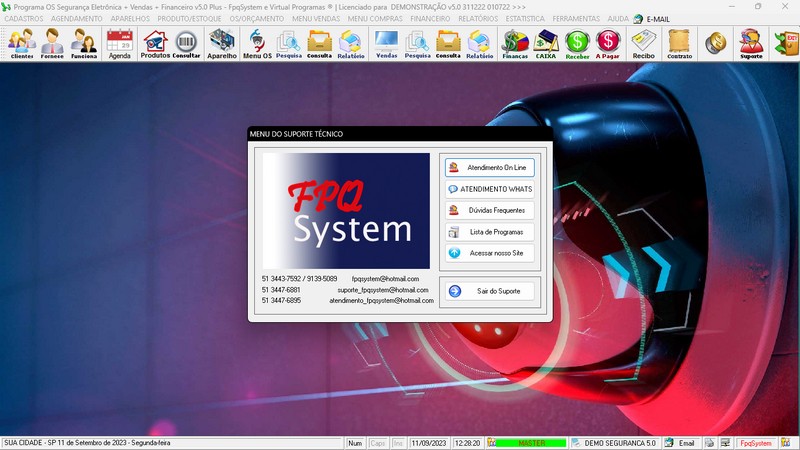Open the Receber green dollar icon
Image resolution: width=800 pixels, height=450 pixels.
pyautogui.click(x=577, y=43)
